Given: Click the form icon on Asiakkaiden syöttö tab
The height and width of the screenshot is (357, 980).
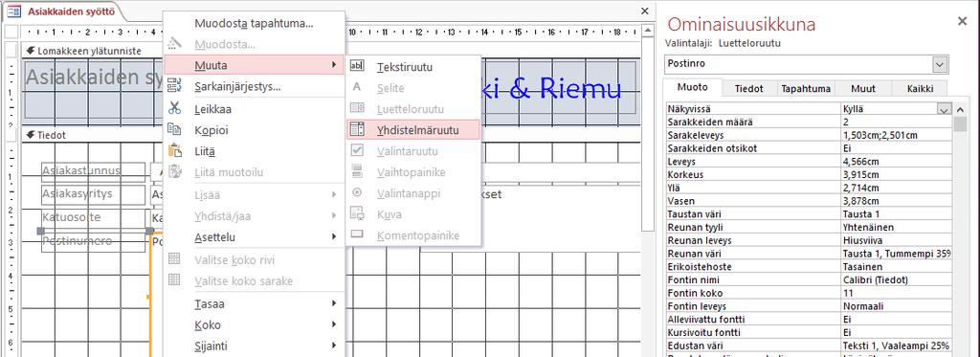Looking at the screenshot, I should [x=13, y=11].
